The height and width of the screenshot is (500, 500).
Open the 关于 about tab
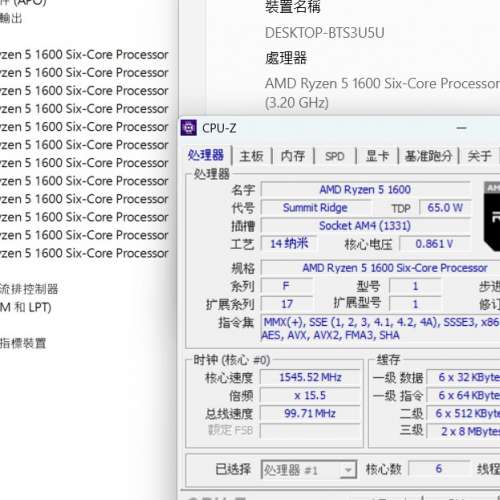click(x=479, y=156)
